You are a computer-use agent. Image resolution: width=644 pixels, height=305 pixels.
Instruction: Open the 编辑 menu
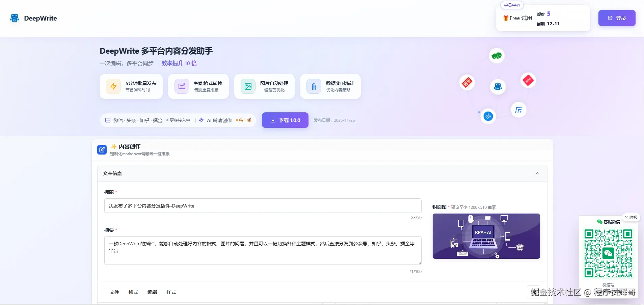(x=152, y=292)
